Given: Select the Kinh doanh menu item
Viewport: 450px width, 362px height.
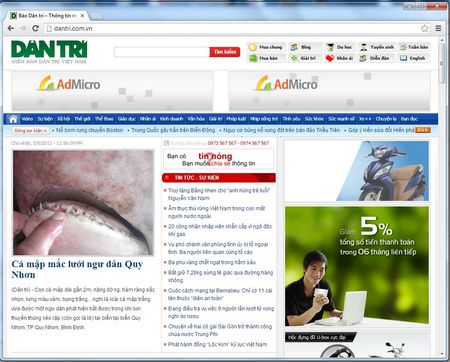Looking at the screenshot, I should pos(172,119).
